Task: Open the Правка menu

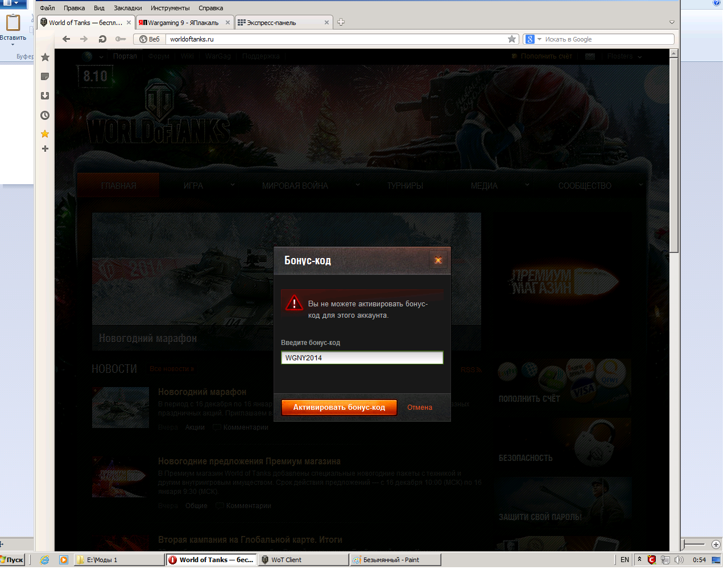Action: point(74,8)
